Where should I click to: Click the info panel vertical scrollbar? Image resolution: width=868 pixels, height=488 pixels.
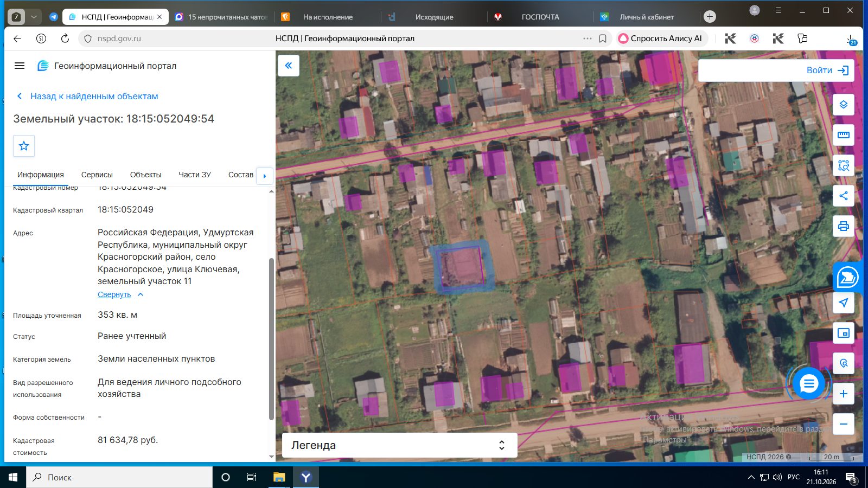point(271,339)
